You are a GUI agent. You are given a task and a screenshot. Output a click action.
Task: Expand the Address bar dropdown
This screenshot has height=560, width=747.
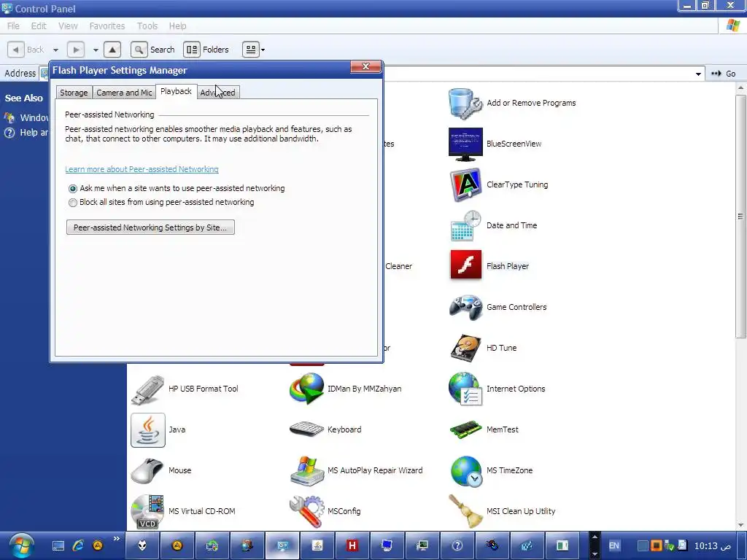[x=698, y=74]
